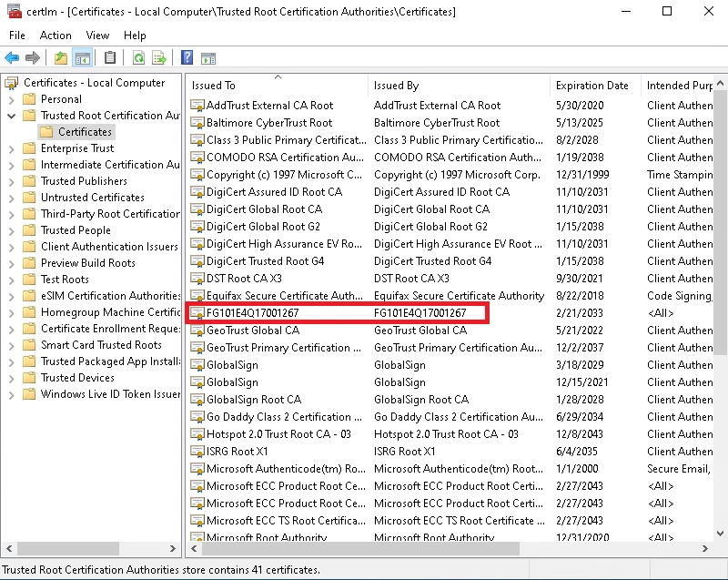Click the blue Help question mark icon
This screenshot has height=580, width=728.
187,57
